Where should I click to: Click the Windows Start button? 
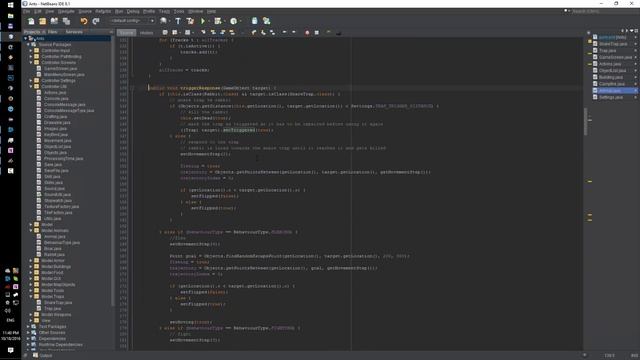pos(11,5)
